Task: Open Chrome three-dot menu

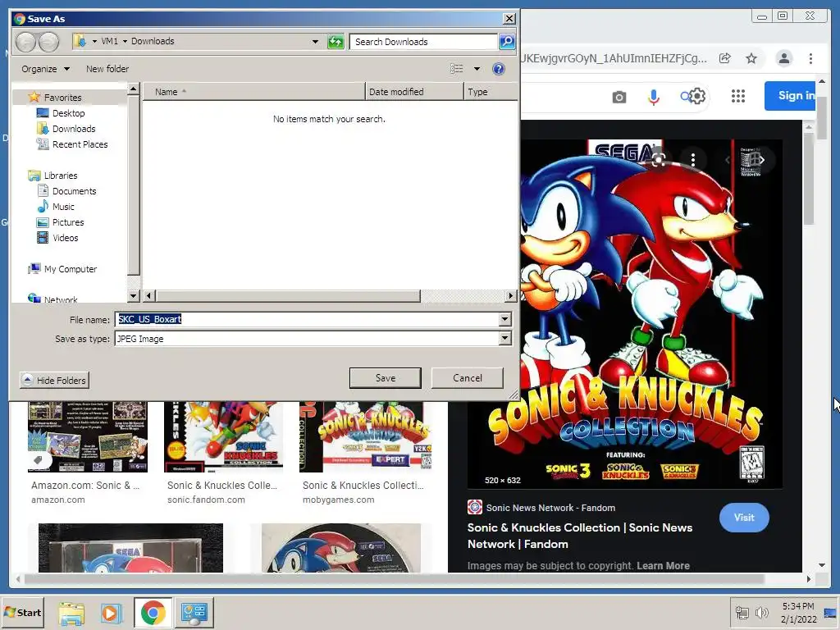Action: pos(810,58)
